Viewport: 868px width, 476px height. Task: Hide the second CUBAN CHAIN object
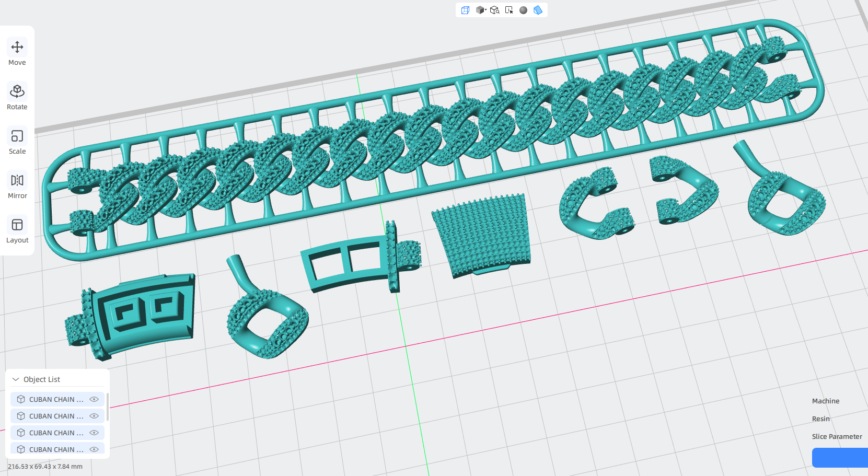94,416
